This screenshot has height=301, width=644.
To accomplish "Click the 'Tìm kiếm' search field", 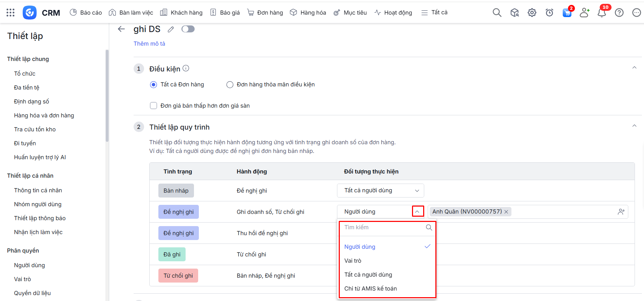I will [383, 227].
